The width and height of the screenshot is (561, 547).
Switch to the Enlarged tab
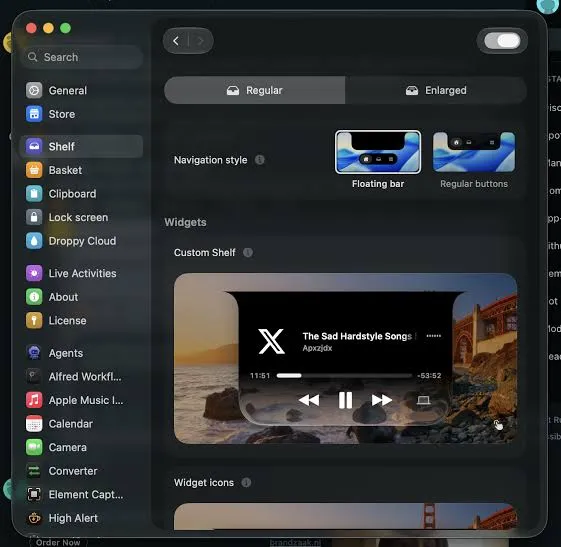[436, 90]
